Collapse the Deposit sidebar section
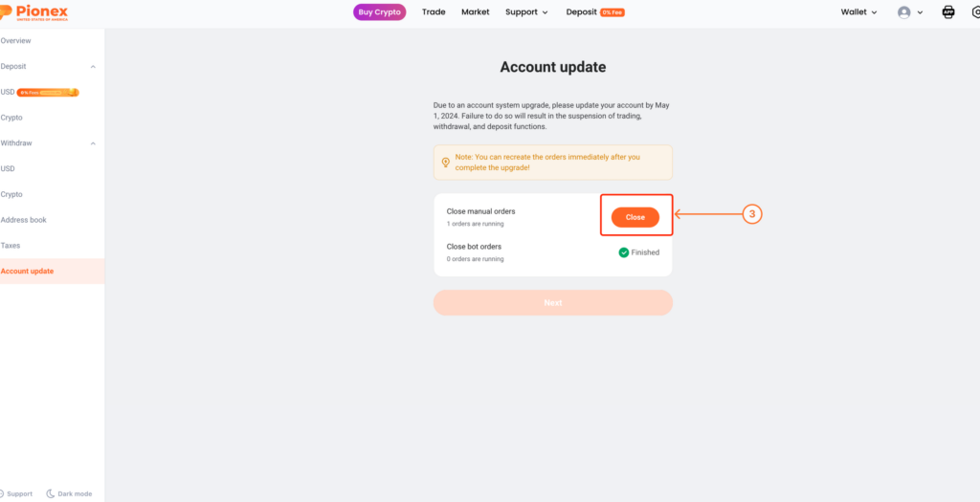Image resolution: width=980 pixels, height=502 pixels. point(93,66)
